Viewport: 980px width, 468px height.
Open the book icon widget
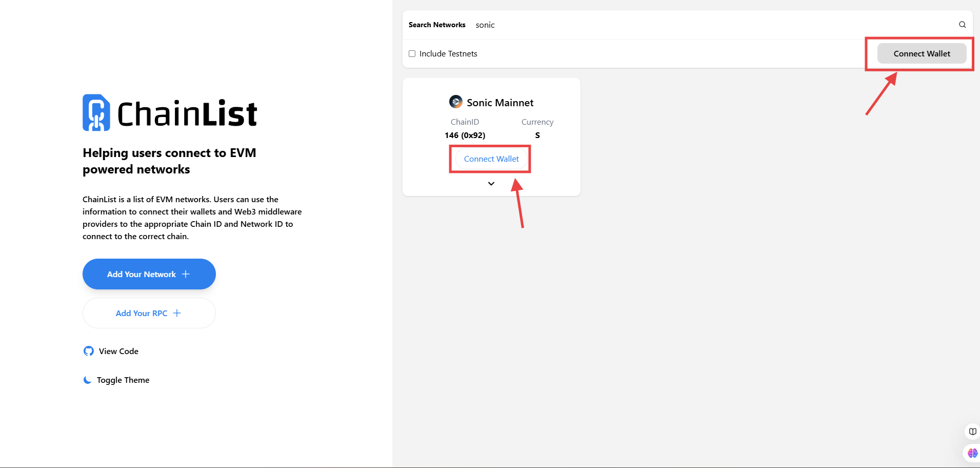972,432
